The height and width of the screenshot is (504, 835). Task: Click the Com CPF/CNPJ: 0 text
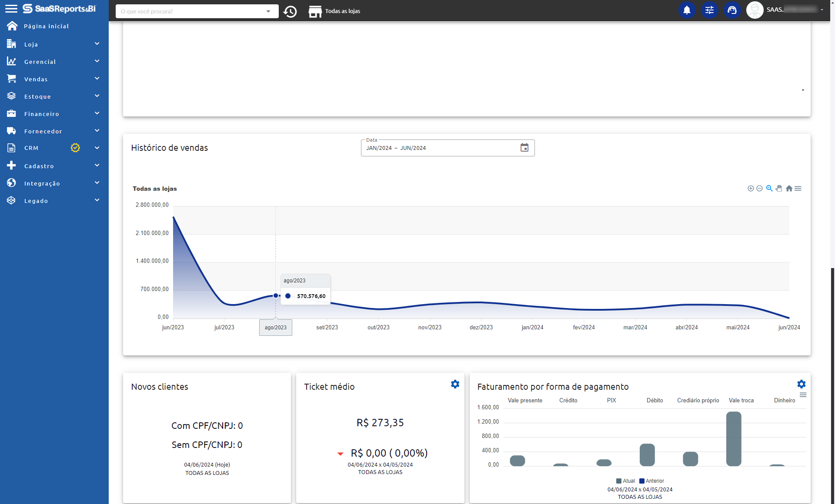pos(207,426)
